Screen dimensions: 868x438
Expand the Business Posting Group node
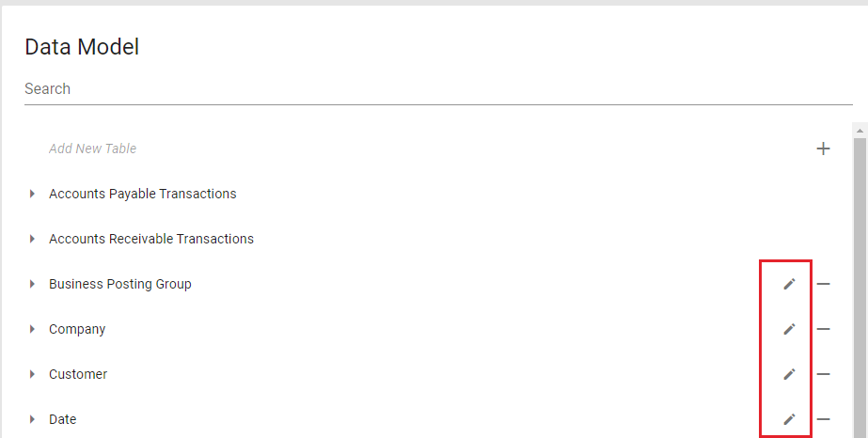tap(32, 284)
